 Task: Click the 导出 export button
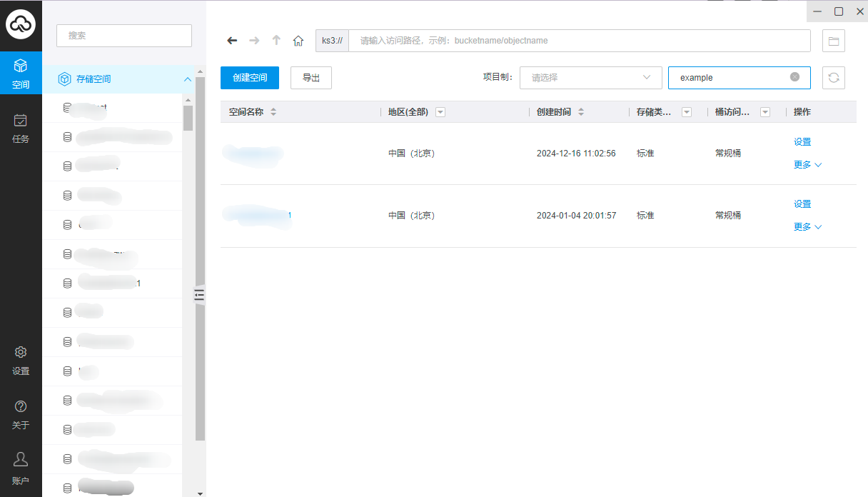click(x=311, y=78)
